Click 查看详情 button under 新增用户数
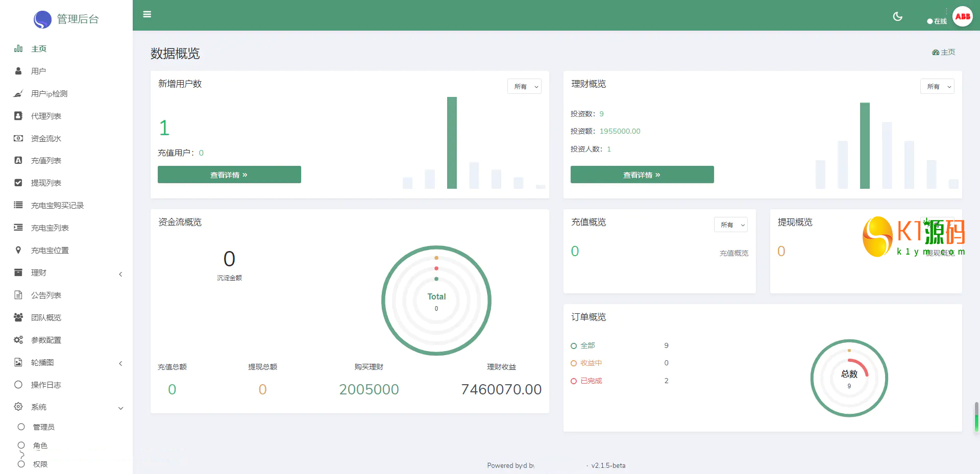The width and height of the screenshot is (980, 474). pyautogui.click(x=229, y=174)
